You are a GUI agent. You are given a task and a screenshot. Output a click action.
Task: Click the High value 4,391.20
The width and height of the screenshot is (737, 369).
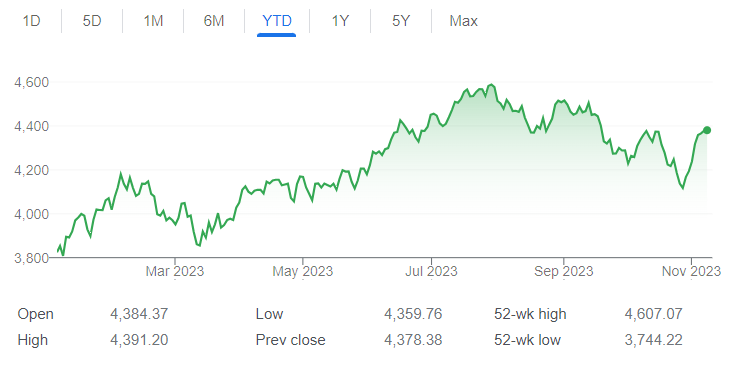pos(139,340)
